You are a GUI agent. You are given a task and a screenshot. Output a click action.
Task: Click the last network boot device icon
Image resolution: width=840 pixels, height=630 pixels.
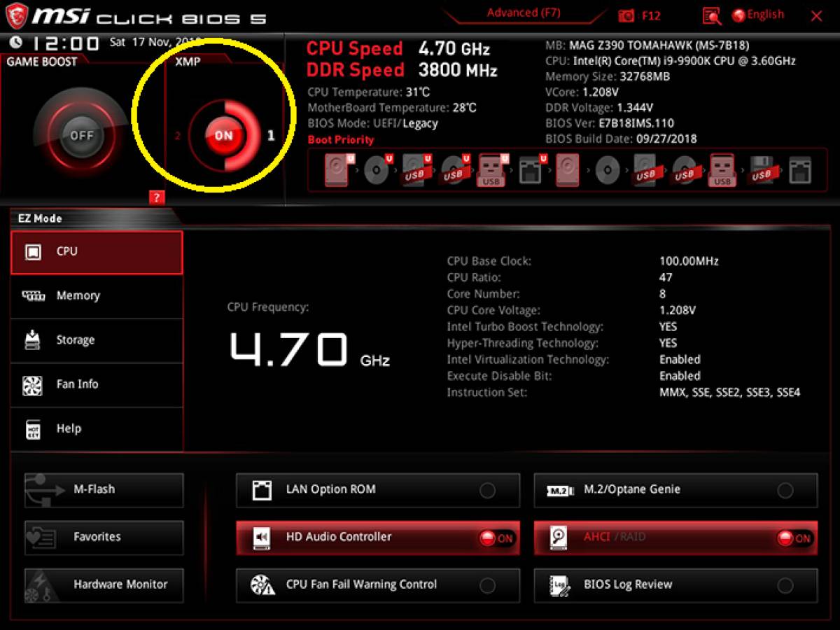tap(799, 170)
